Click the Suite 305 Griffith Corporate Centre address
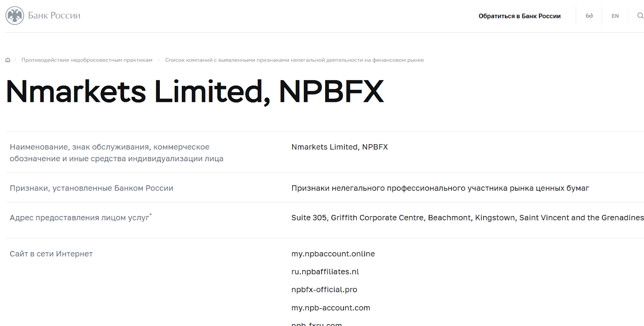The height and width of the screenshot is (326, 644). [467, 218]
